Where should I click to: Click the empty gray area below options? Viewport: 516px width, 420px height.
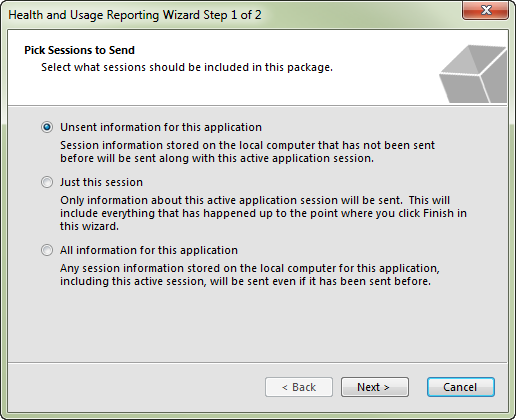[257, 325]
